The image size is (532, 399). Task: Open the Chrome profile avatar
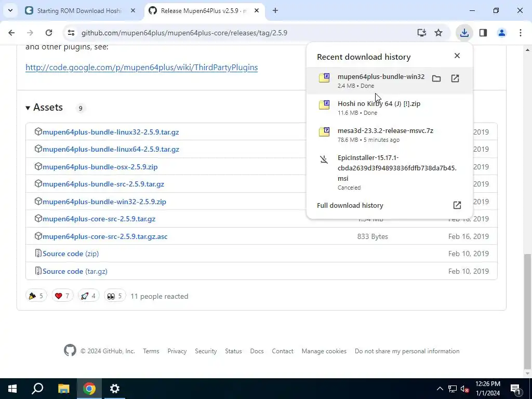(x=501, y=33)
